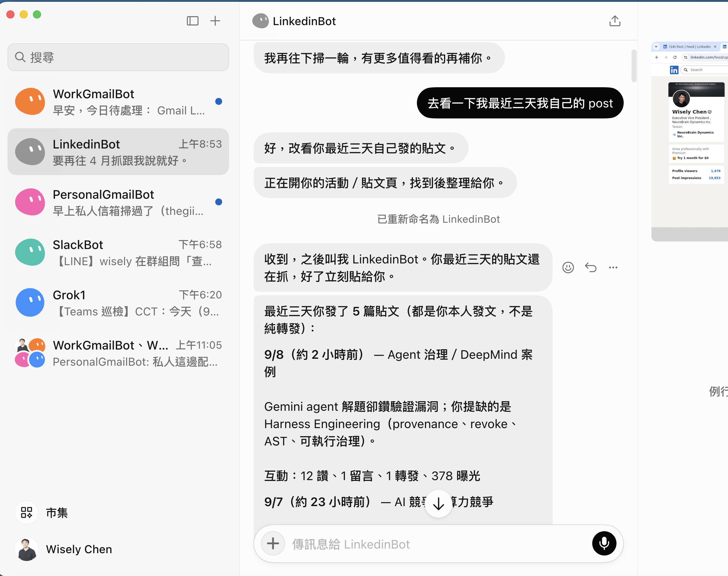Click the 市集 grid icon

[26, 513]
